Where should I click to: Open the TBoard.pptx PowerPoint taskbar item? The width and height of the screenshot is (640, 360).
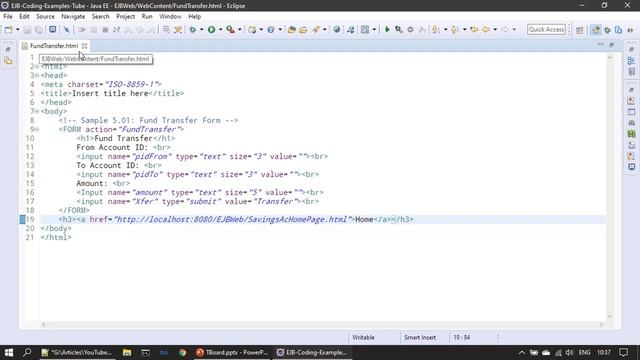click(232, 352)
